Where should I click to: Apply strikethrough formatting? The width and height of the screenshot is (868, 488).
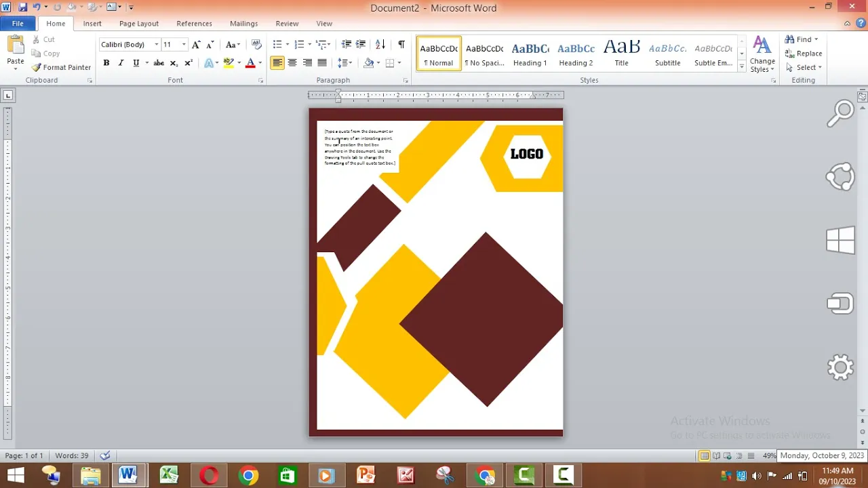159,63
